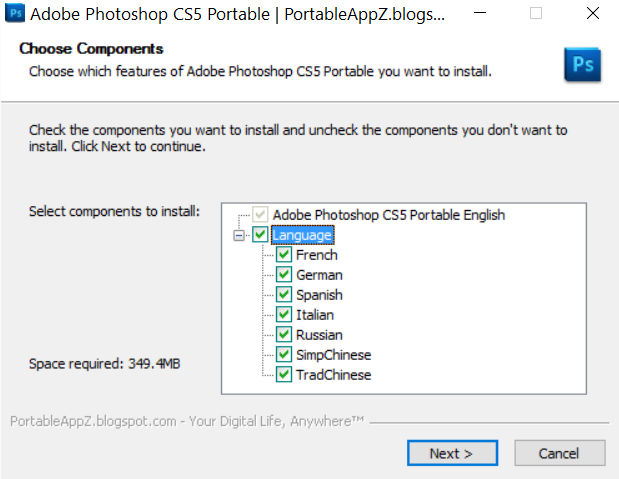Screen dimensions: 619x479
Task: Disable the Italian language component
Action: 283,315
